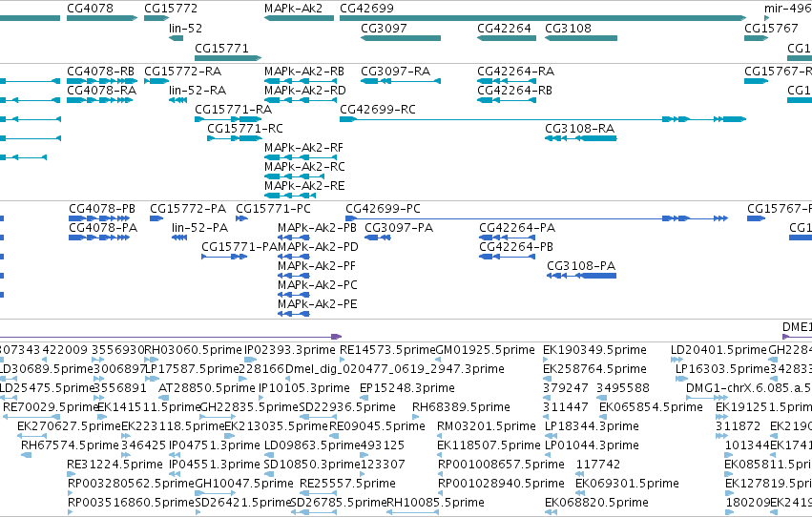
Task: Select protein CG3108-PA
Action: pyautogui.click(x=581, y=266)
